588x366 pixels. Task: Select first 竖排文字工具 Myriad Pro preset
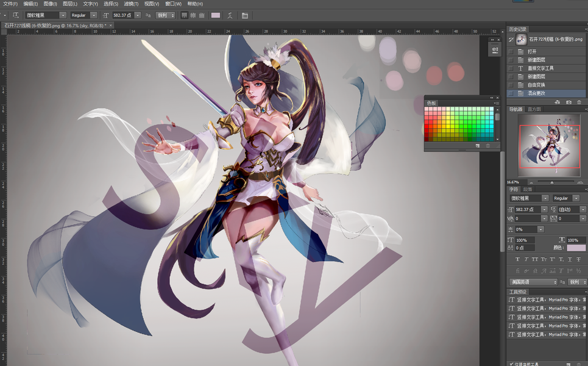[547, 300]
